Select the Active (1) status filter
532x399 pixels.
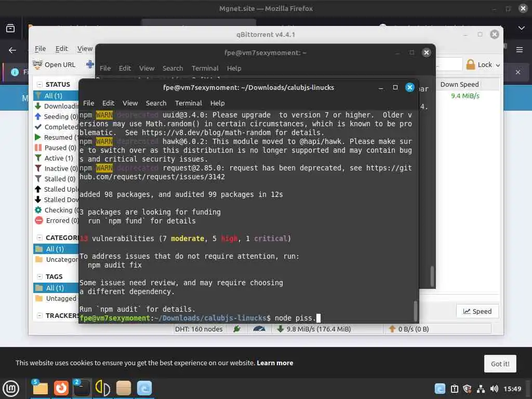click(x=56, y=158)
